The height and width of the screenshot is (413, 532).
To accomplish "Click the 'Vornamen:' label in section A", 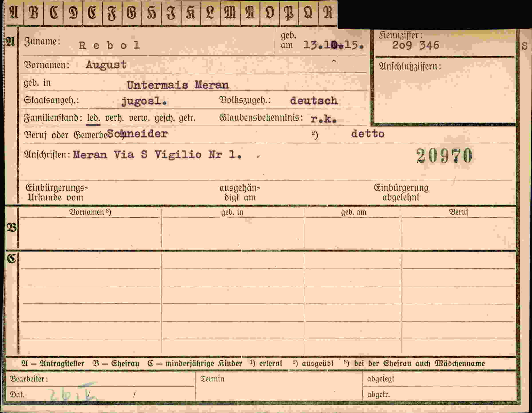I will tap(47, 65).
